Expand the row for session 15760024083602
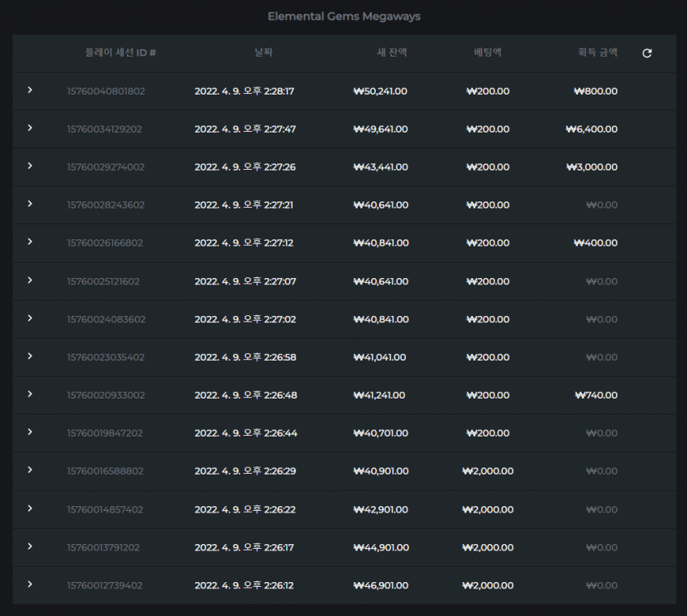The width and height of the screenshot is (687, 616). [30, 318]
